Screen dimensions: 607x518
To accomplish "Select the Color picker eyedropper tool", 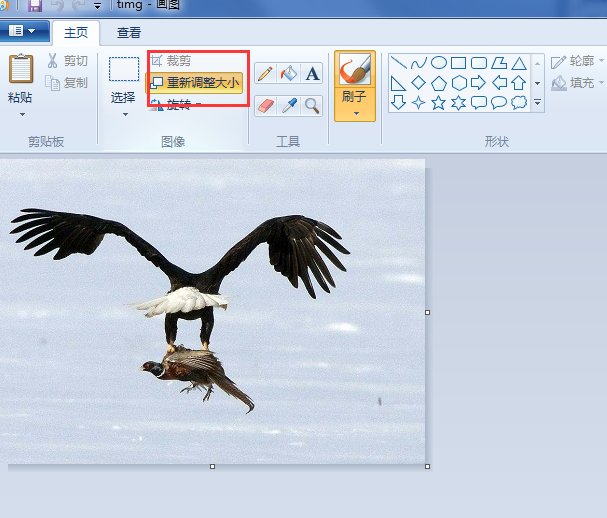I will point(289,105).
